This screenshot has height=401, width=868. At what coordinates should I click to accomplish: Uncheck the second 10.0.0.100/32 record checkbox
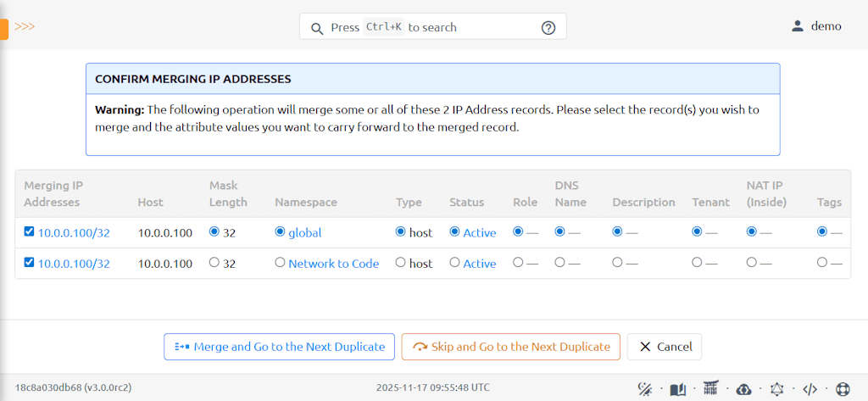click(30, 263)
